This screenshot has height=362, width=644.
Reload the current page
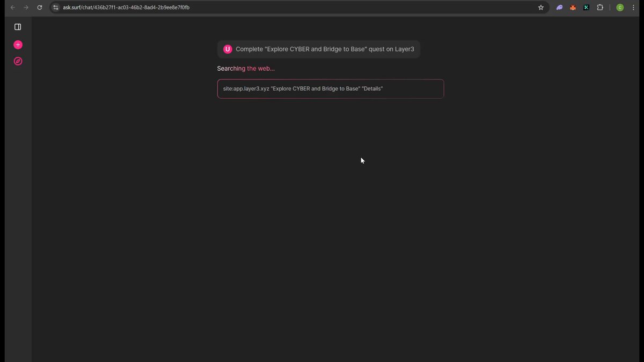39,8
